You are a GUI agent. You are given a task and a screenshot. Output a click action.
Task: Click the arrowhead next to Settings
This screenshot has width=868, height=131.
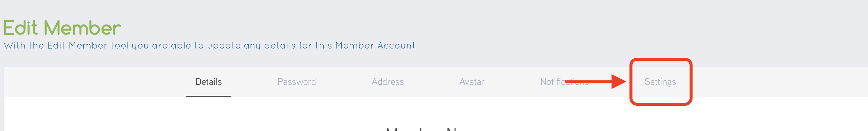click(619, 82)
